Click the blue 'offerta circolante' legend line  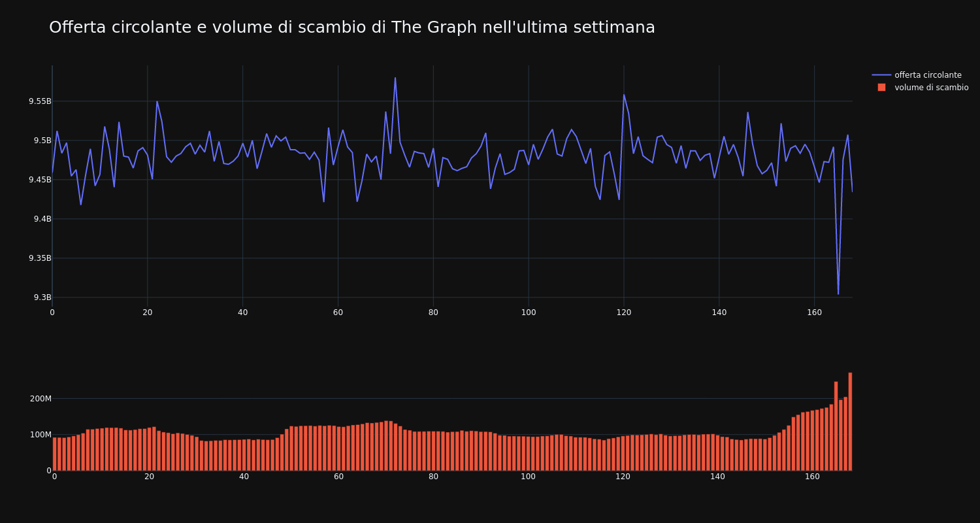(881, 75)
